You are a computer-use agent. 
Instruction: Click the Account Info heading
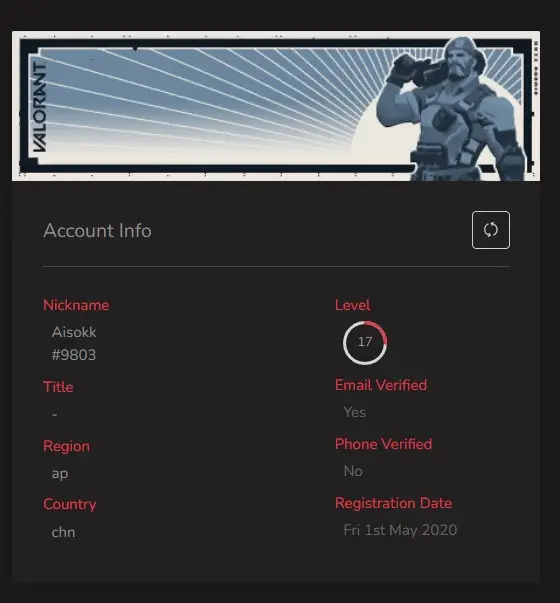[x=97, y=231]
